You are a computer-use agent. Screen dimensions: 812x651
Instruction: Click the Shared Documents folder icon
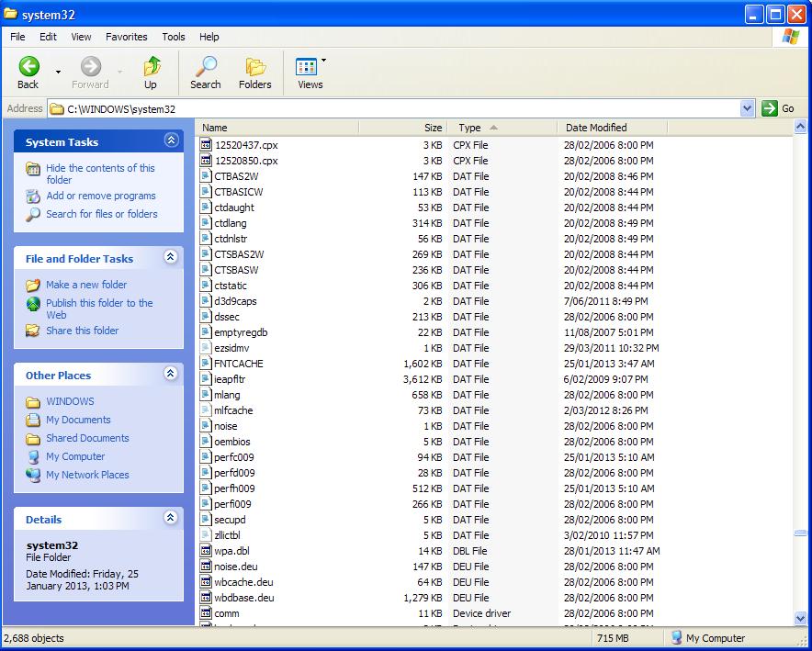[x=33, y=438]
